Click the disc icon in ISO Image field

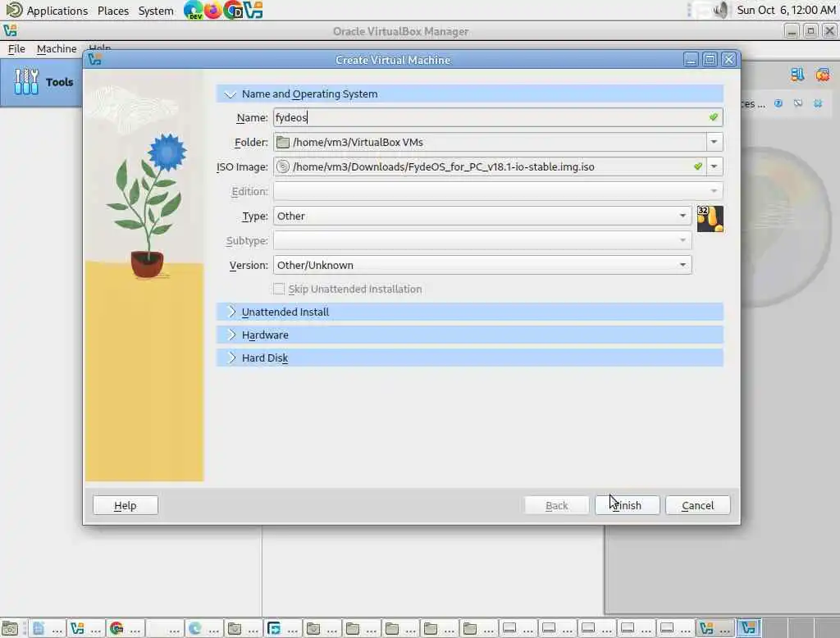pos(283,166)
